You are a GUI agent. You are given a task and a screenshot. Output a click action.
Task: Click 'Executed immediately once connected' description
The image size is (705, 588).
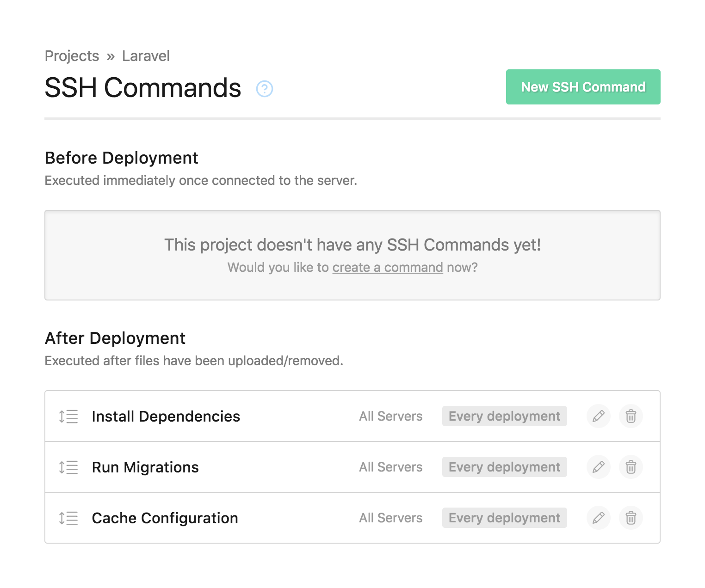coord(201,180)
